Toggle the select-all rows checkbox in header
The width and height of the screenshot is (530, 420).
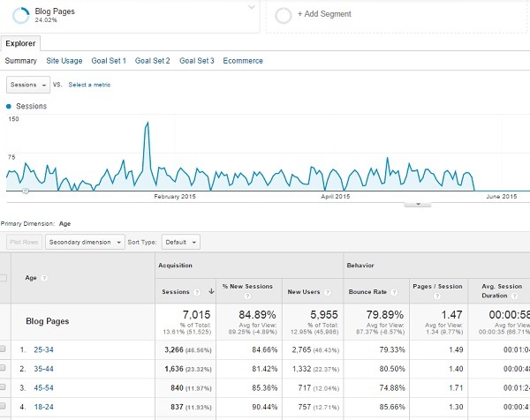click(3, 278)
